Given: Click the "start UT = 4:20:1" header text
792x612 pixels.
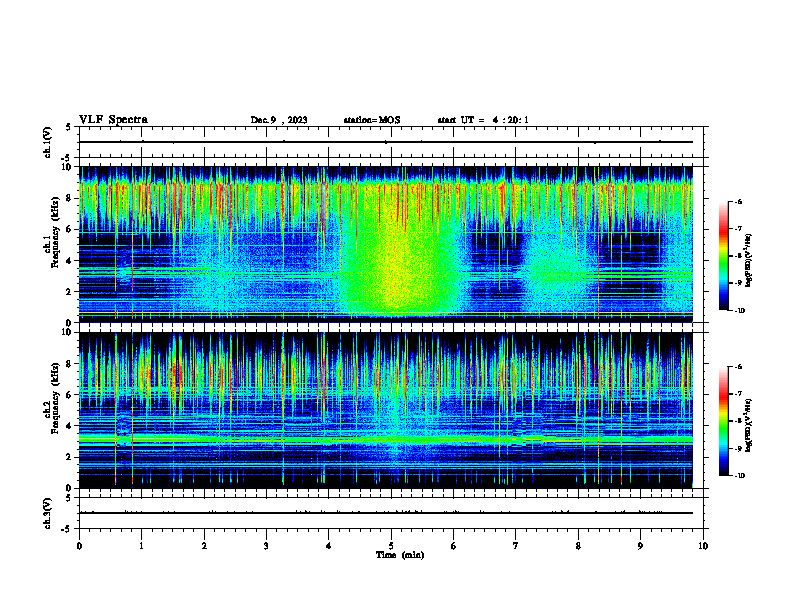Looking at the screenshot, I should [x=483, y=120].
